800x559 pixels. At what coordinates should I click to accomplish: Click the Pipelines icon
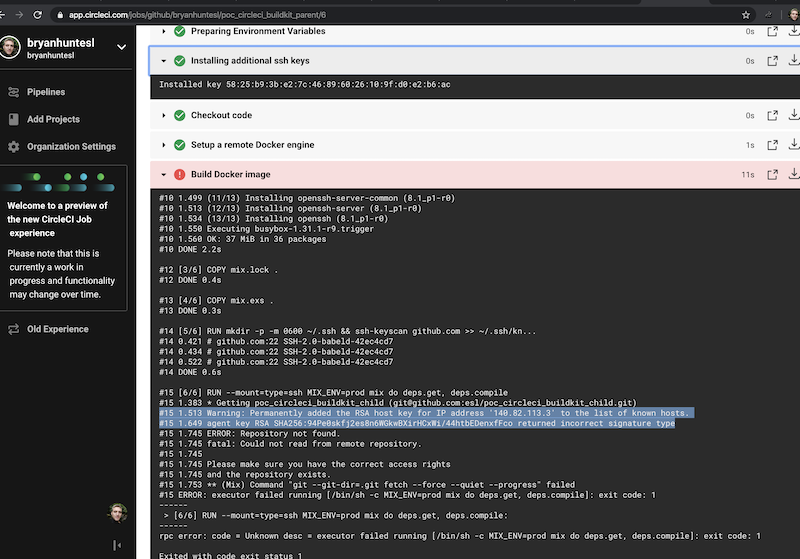[14, 92]
